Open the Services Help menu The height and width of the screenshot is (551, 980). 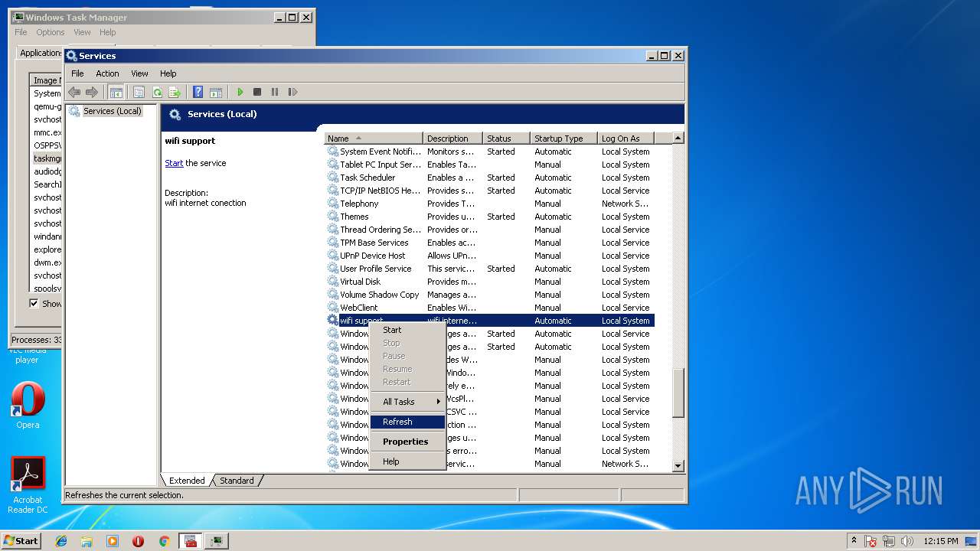pos(168,73)
